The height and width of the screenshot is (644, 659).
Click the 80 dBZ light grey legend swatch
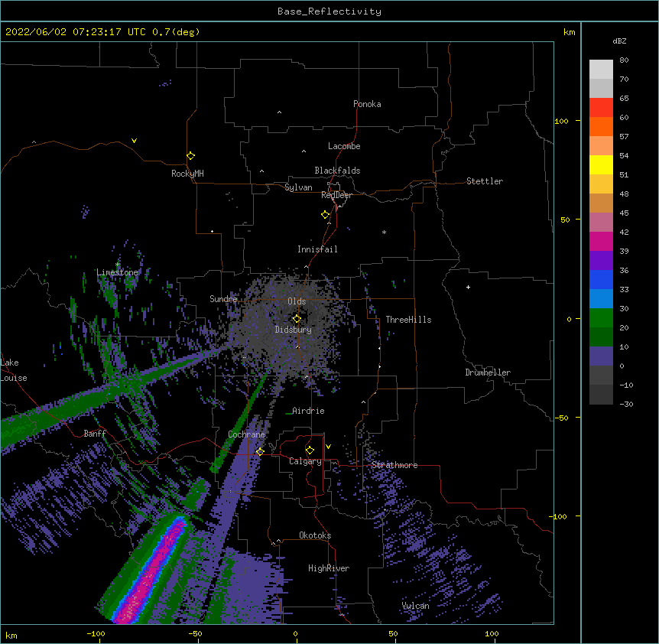click(601, 70)
